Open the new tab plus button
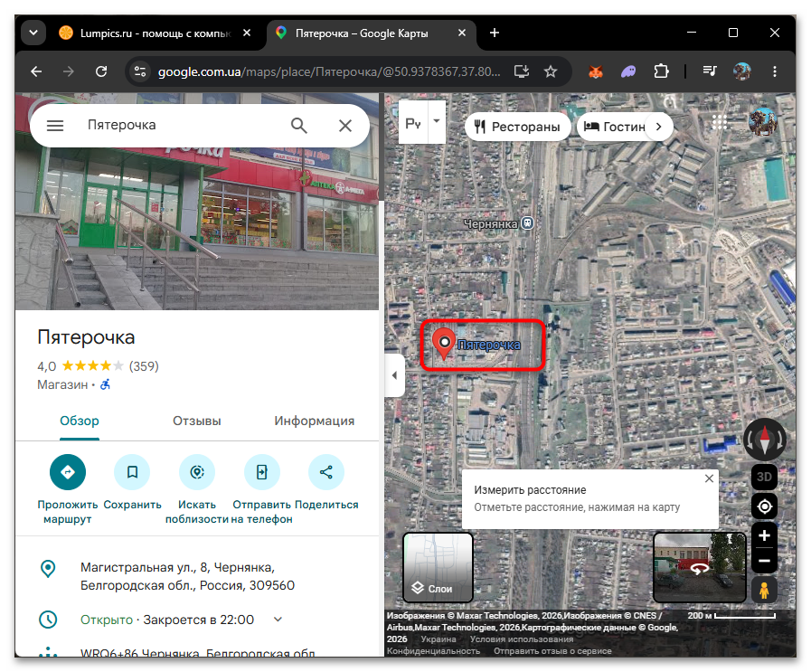The image size is (811, 672). click(495, 33)
